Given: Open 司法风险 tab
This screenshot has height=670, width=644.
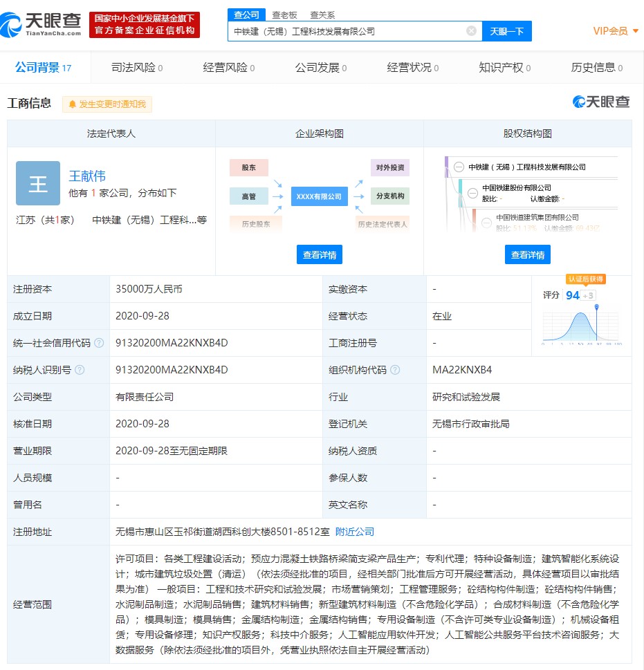Looking at the screenshot, I should click(137, 68).
